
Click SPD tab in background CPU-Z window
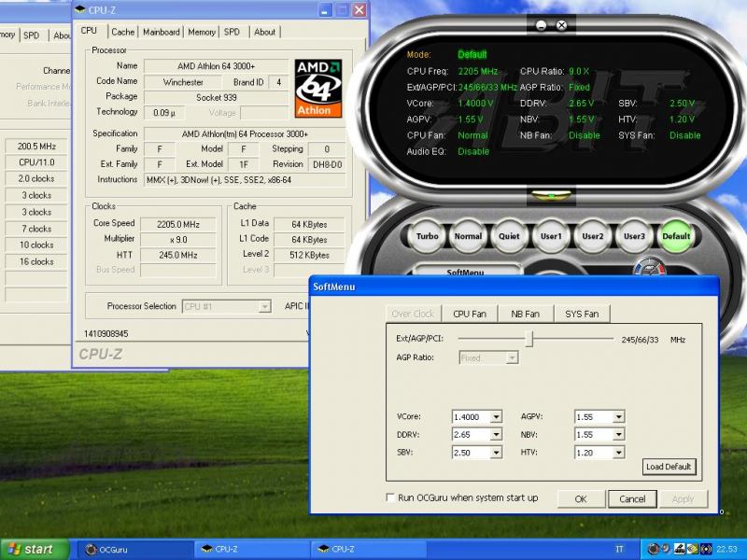(x=32, y=35)
